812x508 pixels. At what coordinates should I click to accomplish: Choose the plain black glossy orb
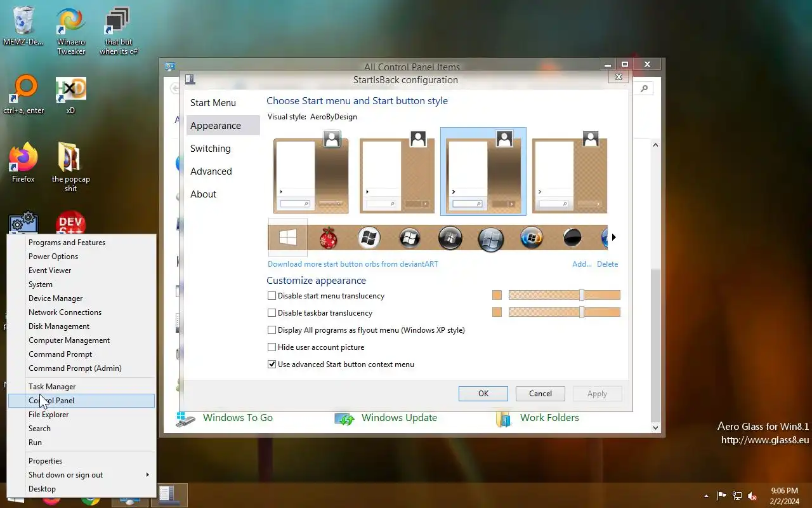tap(572, 237)
